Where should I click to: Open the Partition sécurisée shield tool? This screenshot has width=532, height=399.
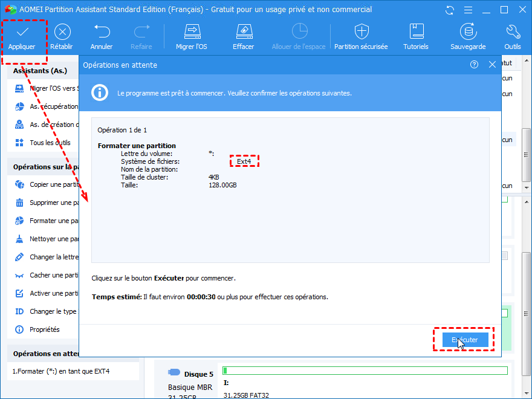[x=362, y=37]
